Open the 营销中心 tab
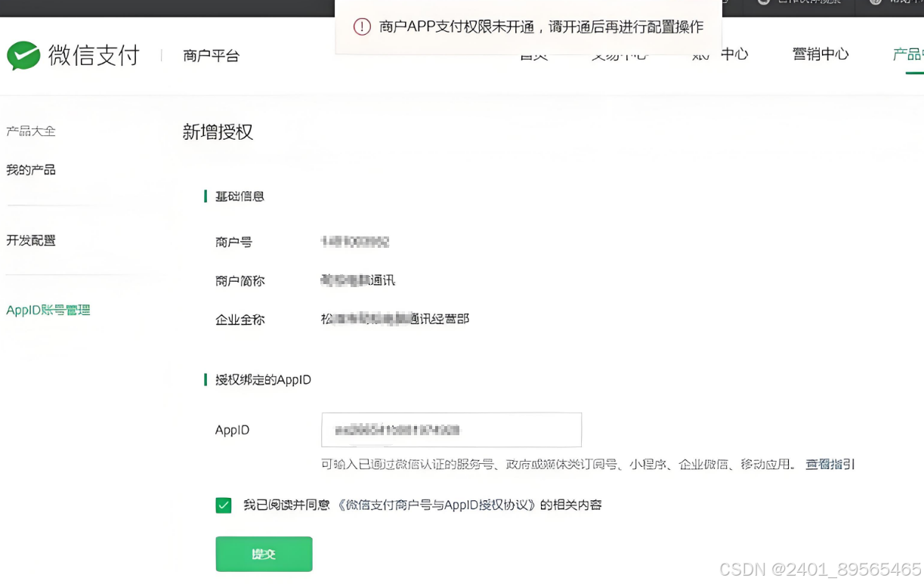Screen dimensions: 924x584 tap(820, 54)
